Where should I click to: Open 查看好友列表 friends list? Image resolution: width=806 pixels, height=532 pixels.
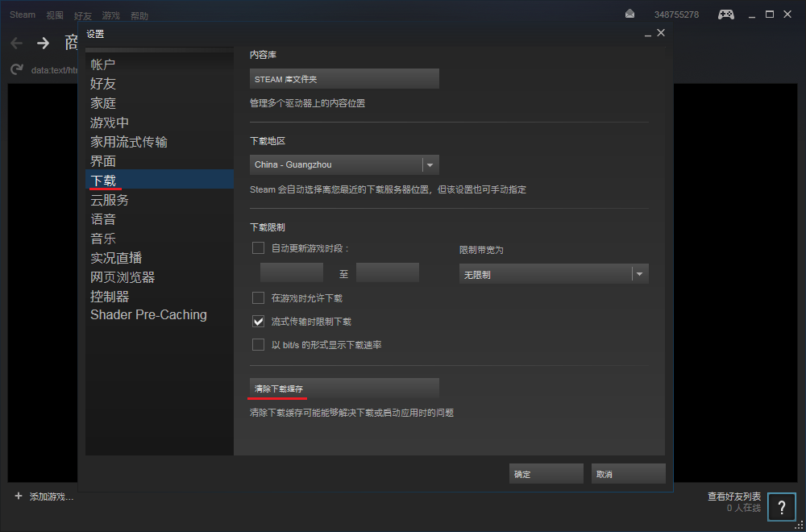734,497
